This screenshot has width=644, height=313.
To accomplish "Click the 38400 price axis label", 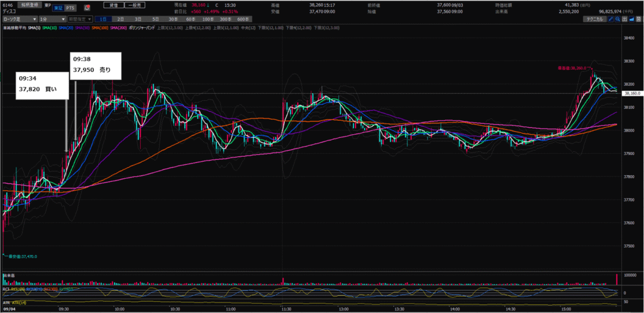I will [628, 38].
